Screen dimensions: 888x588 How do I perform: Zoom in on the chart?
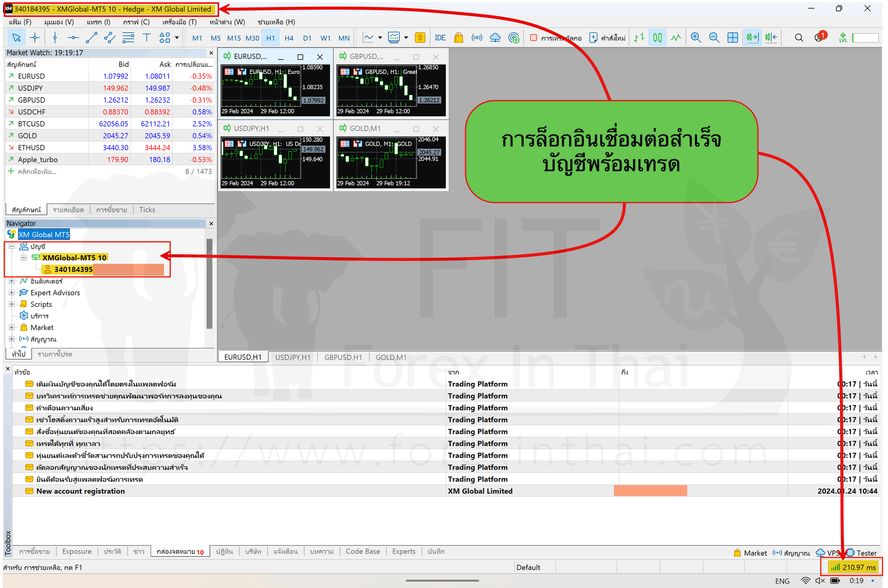696,37
